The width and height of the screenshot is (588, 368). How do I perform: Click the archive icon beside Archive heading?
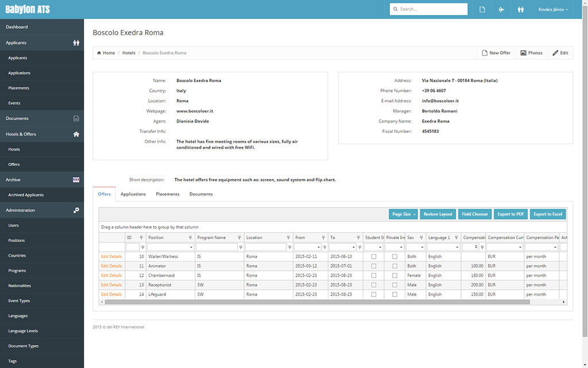pyautogui.click(x=76, y=180)
